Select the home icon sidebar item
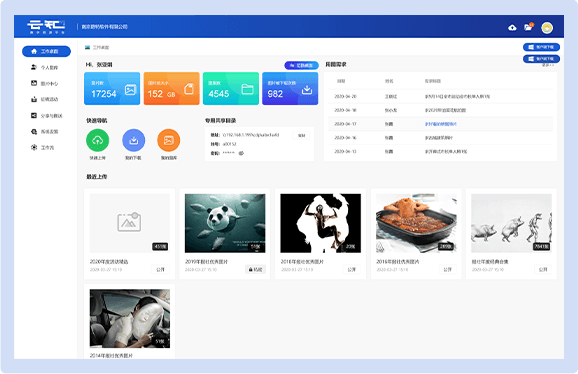 click(46, 51)
